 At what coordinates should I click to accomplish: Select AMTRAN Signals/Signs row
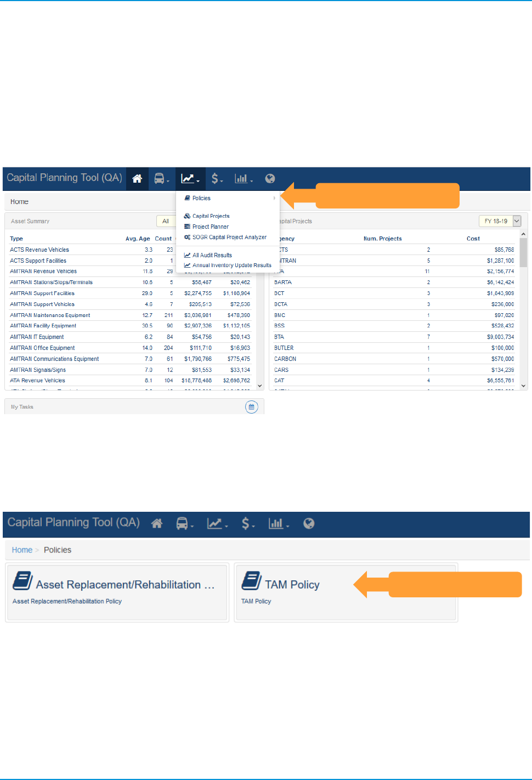[x=130, y=370]
